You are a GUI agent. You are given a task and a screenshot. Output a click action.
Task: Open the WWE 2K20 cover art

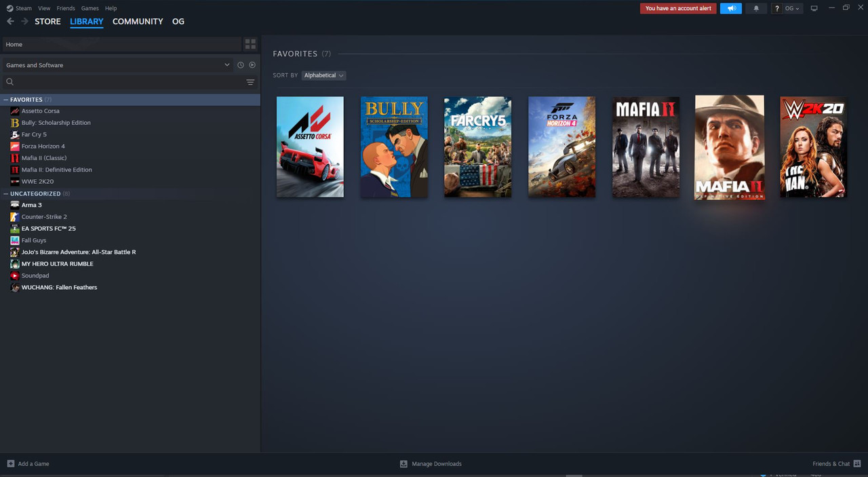tap(814, 147)
